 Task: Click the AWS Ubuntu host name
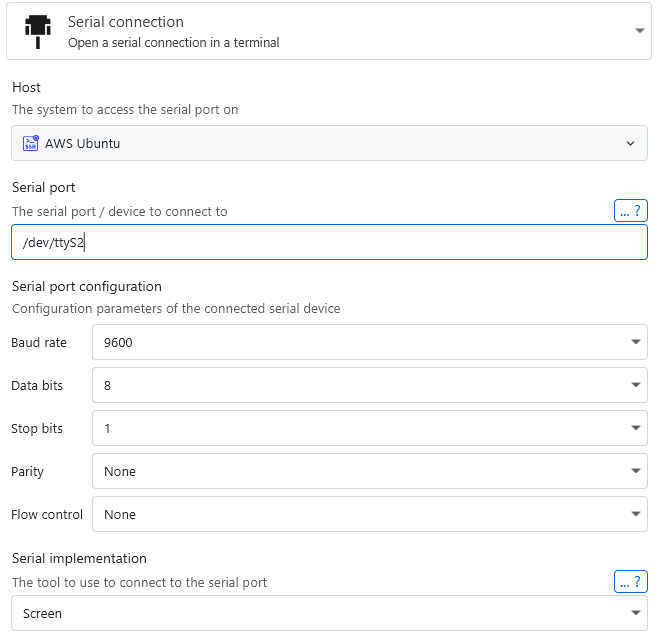[83, 143]
